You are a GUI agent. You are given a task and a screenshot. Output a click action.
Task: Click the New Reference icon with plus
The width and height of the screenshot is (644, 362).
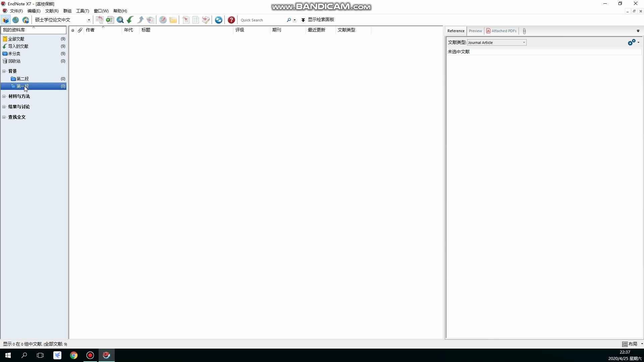point(110,20)
